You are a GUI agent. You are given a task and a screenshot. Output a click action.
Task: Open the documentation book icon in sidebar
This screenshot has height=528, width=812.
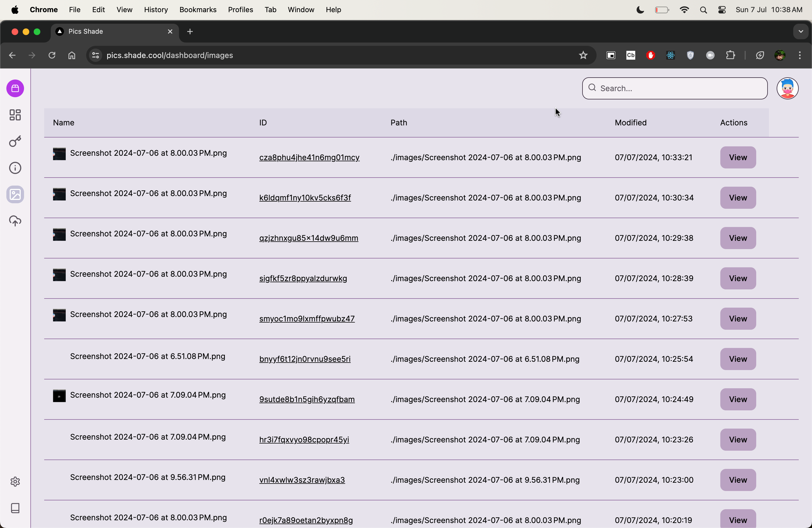(15, 508)
